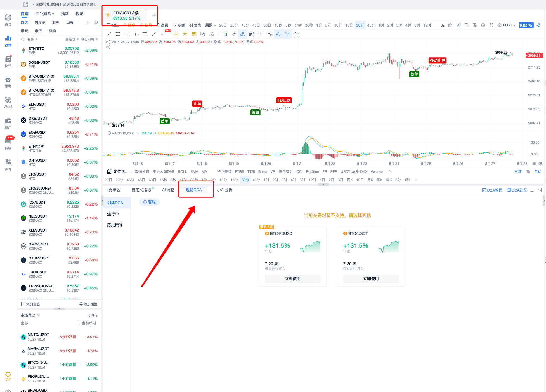Toggle the 信号 signal overlay

146,25
